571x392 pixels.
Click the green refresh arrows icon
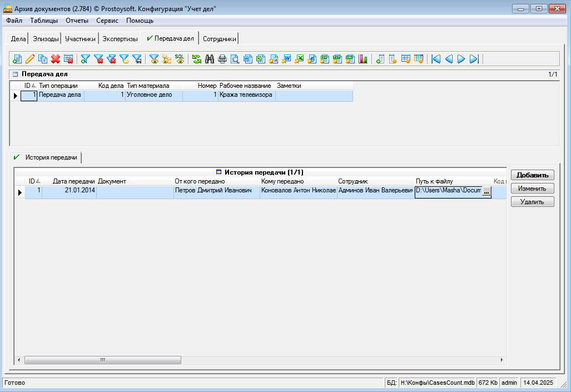(x=197, y=59)
